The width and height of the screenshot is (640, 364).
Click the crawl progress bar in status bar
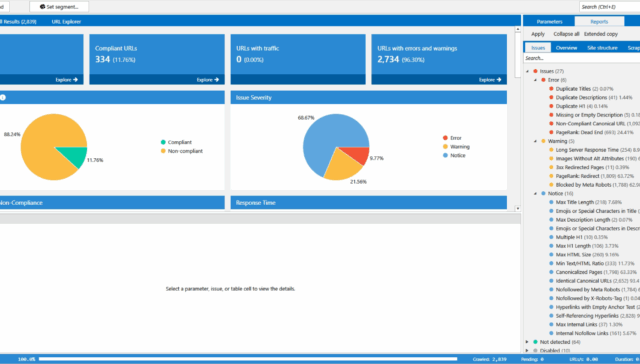[x=247, y=360]
